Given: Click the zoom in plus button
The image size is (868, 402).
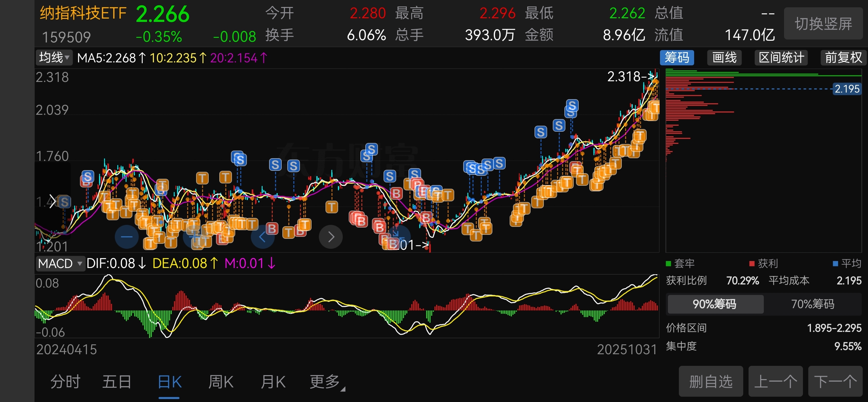Looking at the screenshot, I should (195, 237).
